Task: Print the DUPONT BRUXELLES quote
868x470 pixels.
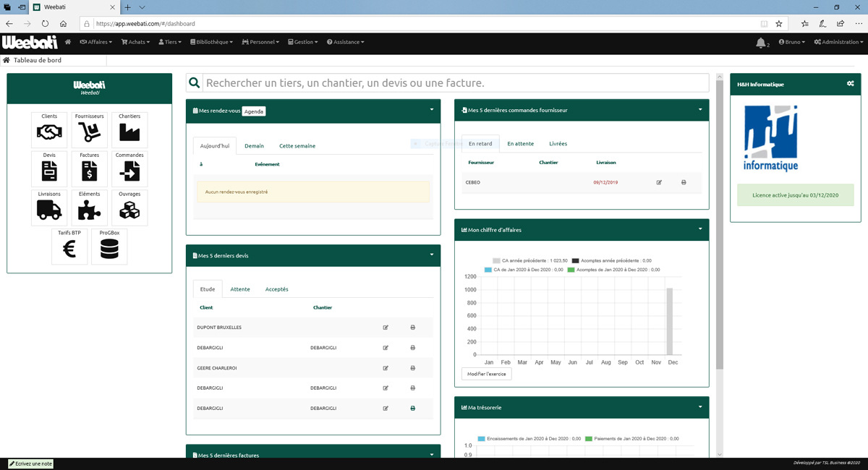Action: coord(413,328)
